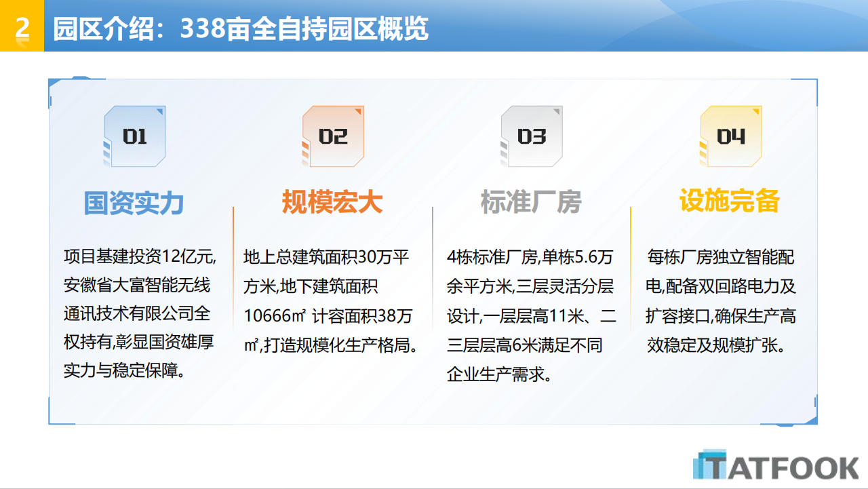Viewport: 868px width, 489px height.
Task: Click the 规模宏大 heading
Action: point(333,202)
